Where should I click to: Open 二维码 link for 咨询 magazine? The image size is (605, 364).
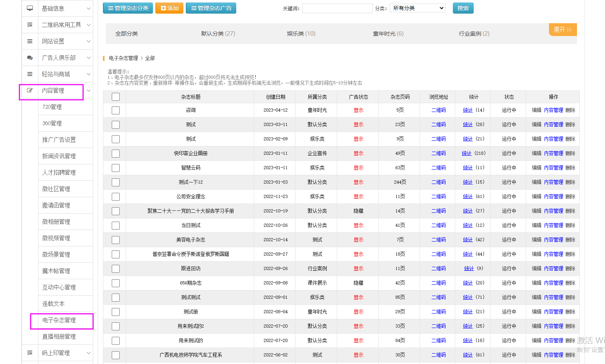[x=438, y=110]
